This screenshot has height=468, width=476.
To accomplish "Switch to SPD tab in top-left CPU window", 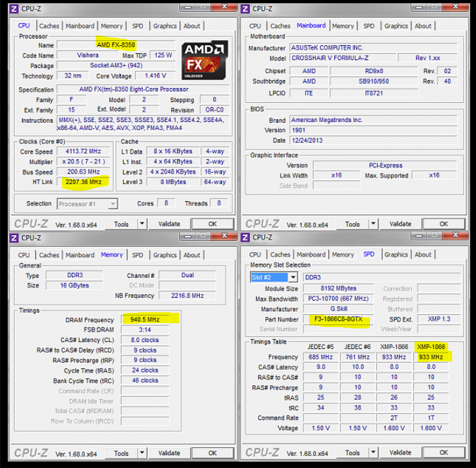I will [x=138, y=26].
